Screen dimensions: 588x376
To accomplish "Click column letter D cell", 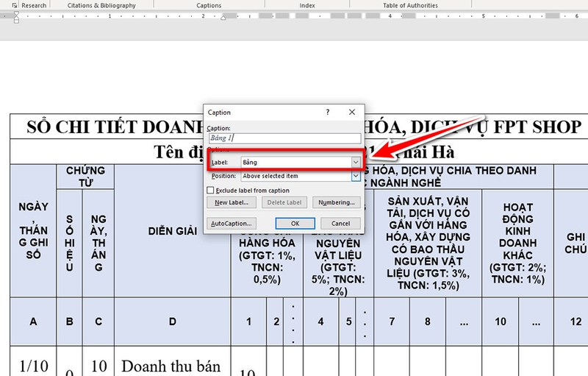I will click(x=173, y=322).
